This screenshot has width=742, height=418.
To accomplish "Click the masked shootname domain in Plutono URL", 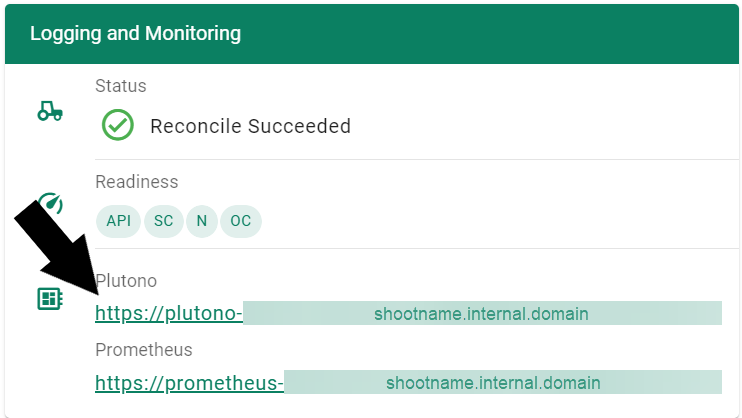I will point(481,313).
